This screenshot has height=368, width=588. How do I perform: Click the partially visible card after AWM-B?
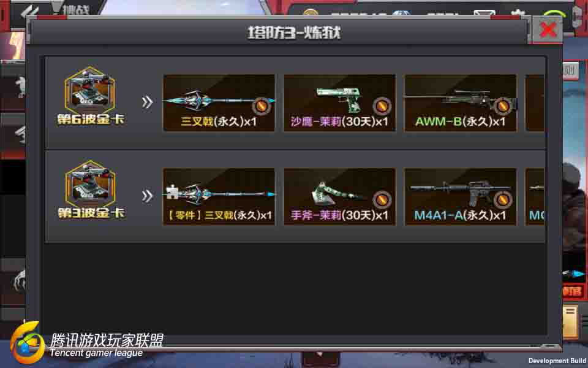coord(535,103)
